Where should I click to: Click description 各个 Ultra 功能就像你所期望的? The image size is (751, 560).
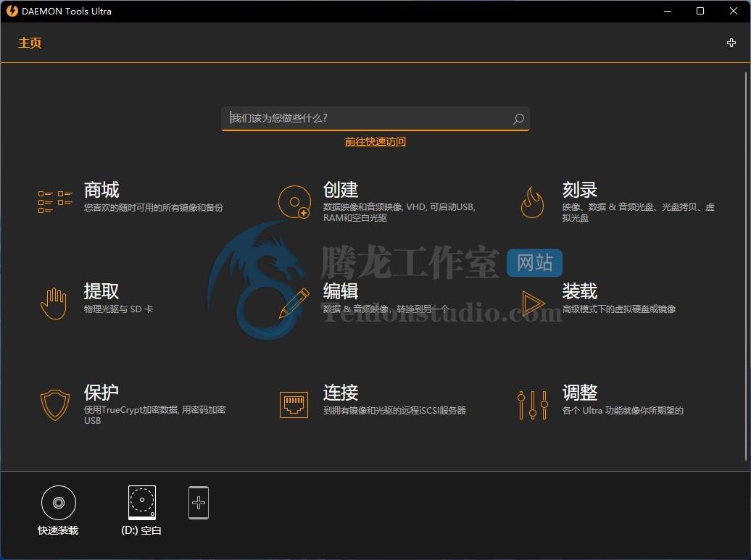[623, 411]
